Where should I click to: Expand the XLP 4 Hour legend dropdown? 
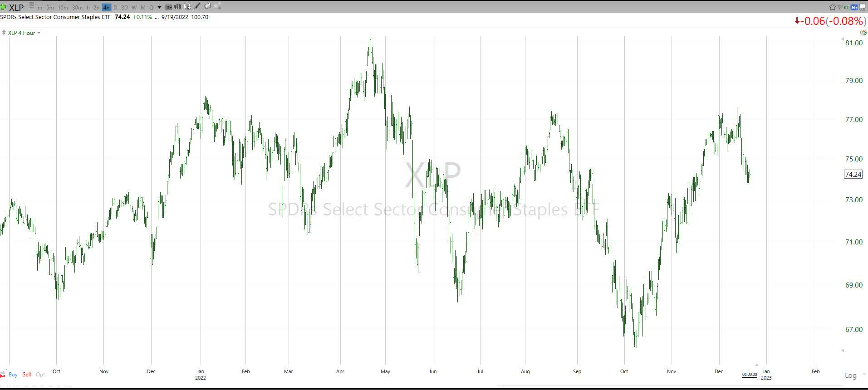pyautogui.click(x=39, y=33)
